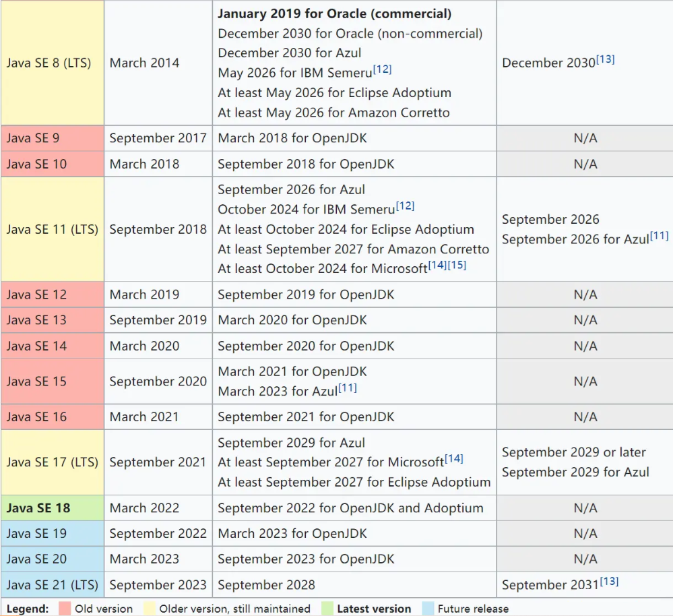The height and width of the screenshot is (616, 673).
Task: Open citation [12] after October 2024 IBM Semeru
Action: (x=405, y=206)
